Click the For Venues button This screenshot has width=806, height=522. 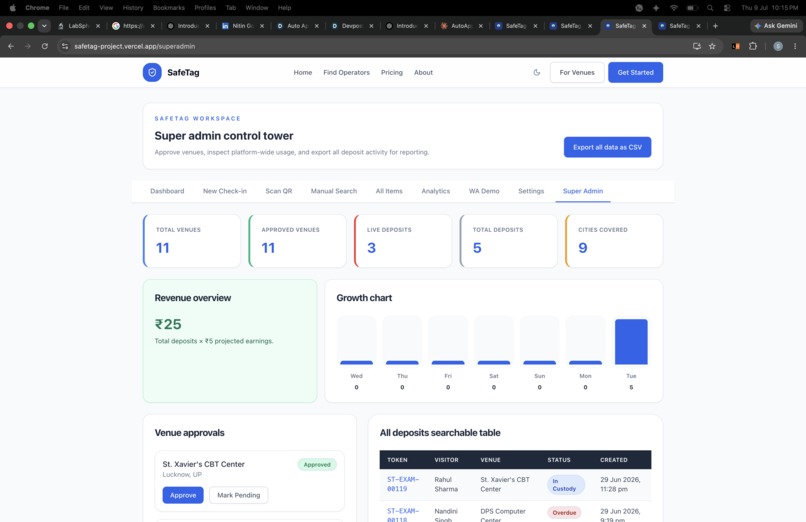pos(577,72)
